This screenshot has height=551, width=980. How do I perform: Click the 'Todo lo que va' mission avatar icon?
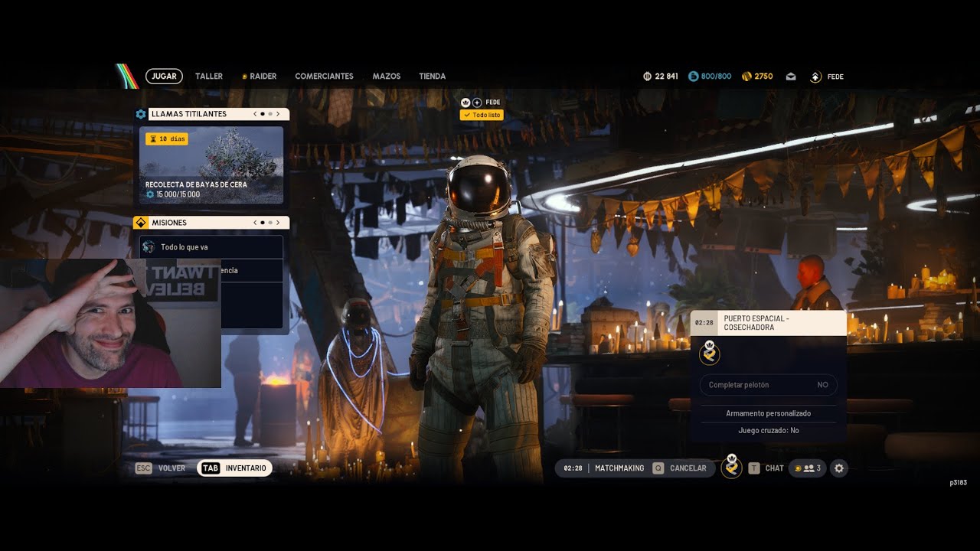(149, 247)
